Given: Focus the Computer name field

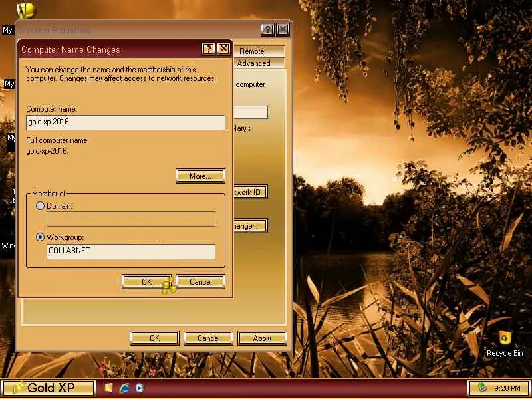Looking at the screenshot, I should click(126, 122).
